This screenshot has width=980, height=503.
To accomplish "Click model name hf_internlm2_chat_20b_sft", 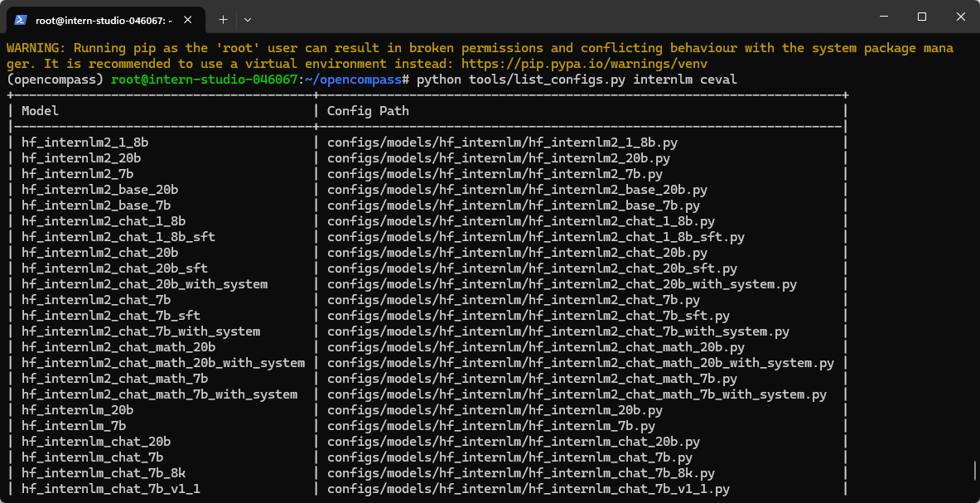I will [115, 268].
